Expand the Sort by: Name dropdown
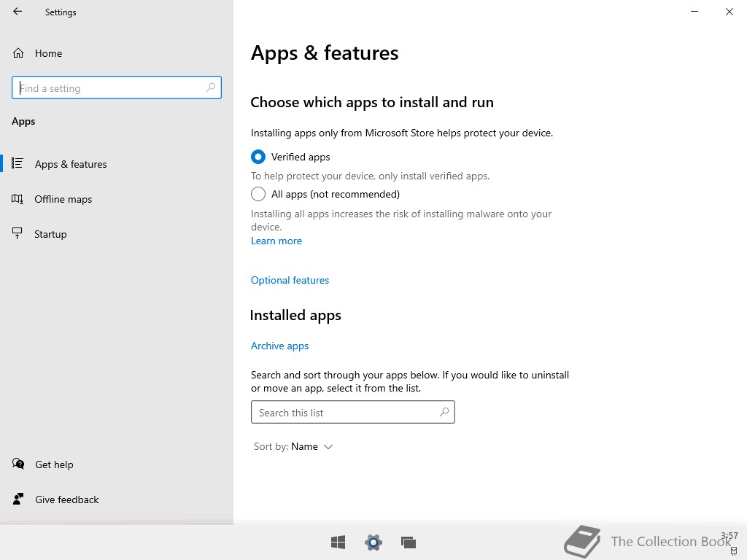 (293, 447)
